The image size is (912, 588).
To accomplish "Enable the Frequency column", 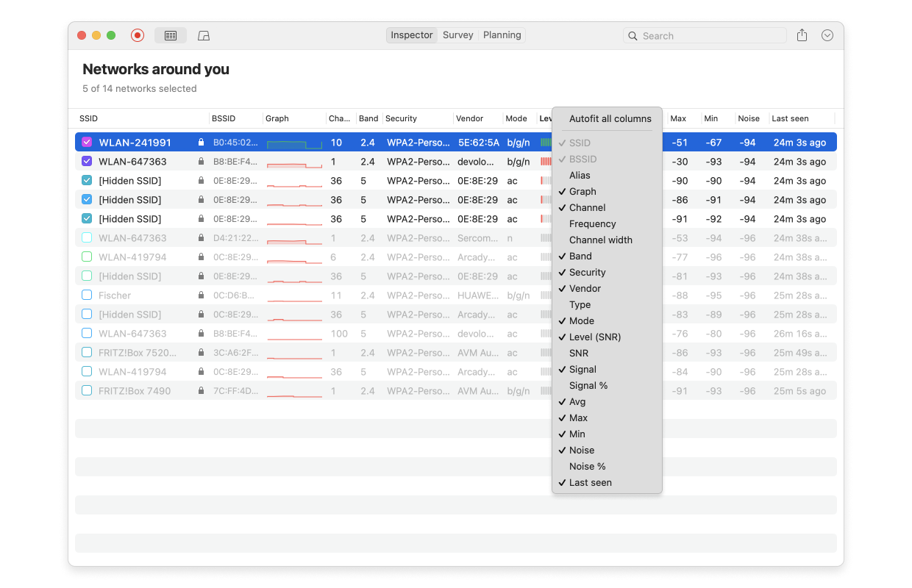I will coord(591,223).
